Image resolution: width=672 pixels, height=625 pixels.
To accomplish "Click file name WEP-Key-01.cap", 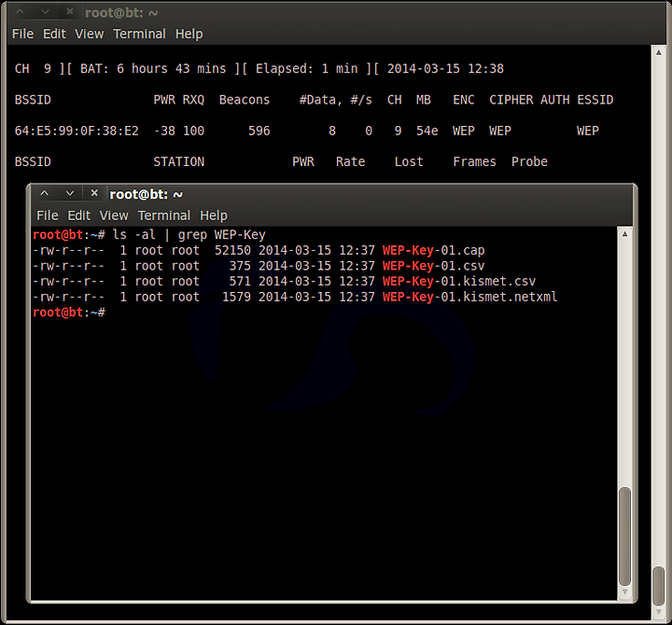I will [x=433, y=251].
